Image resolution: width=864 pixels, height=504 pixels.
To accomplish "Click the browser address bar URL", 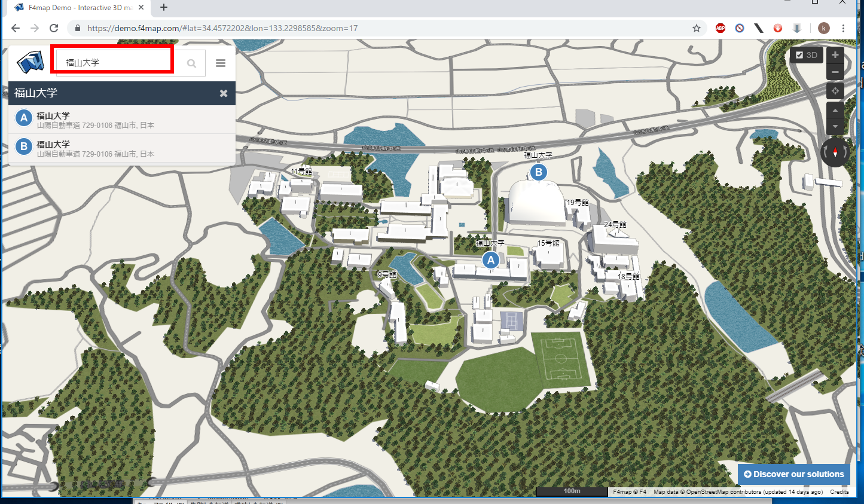I will 222,28.
